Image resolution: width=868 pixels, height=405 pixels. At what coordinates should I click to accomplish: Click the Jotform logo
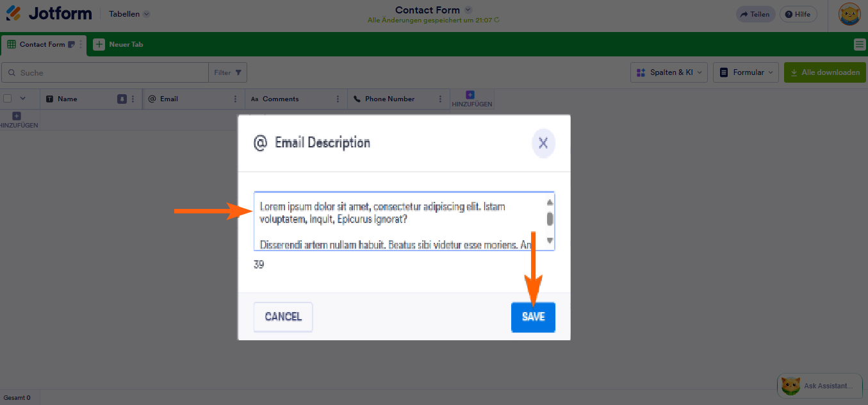coord(49,13)
